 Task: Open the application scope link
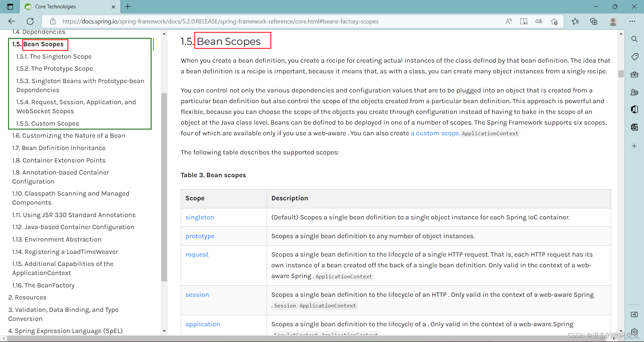tap(203, 324)
